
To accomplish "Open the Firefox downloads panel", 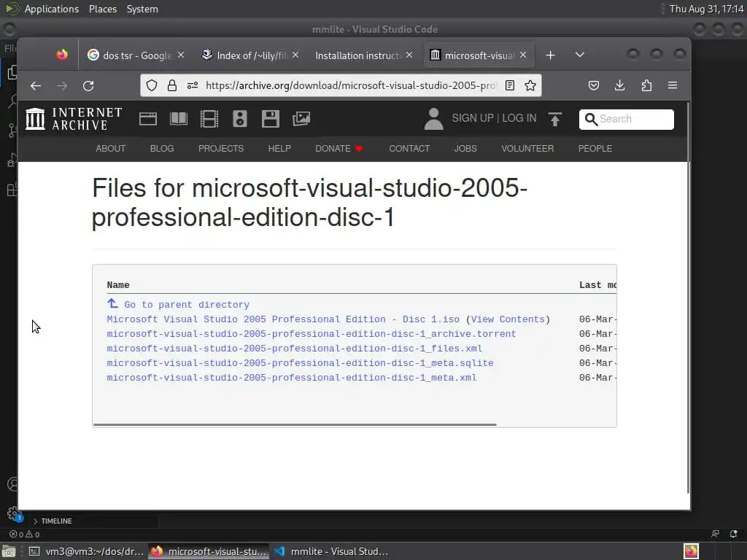I will [x=620, y=85].
